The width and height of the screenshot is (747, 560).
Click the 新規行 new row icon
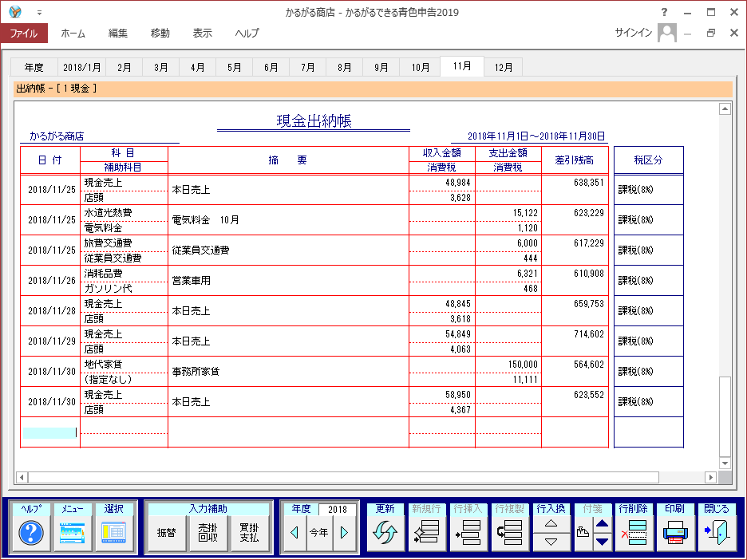426,533
